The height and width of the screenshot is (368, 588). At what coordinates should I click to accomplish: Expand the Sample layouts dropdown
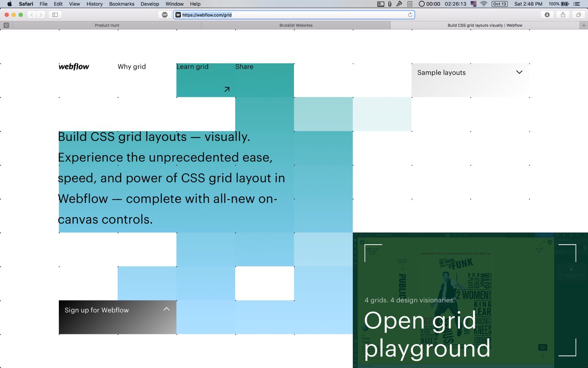(x=470, y=80)
